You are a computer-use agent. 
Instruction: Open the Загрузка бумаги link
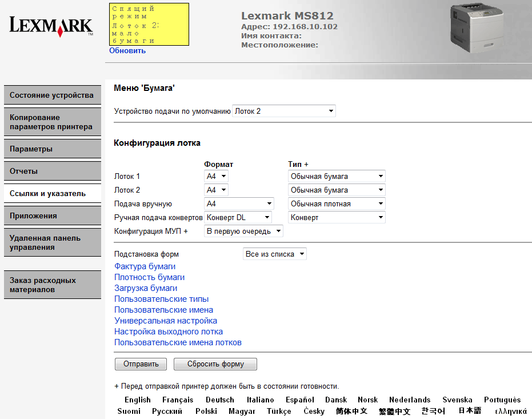tap(146, 288)
